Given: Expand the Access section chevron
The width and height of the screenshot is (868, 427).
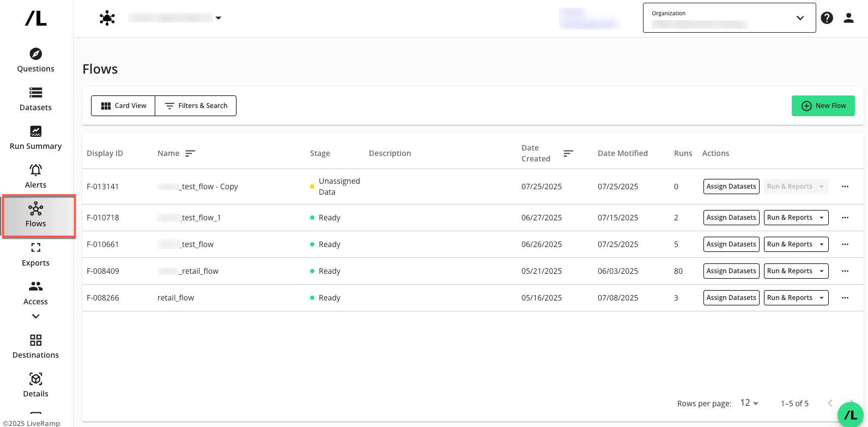Looking at the screenshot, I should point(35,316).
